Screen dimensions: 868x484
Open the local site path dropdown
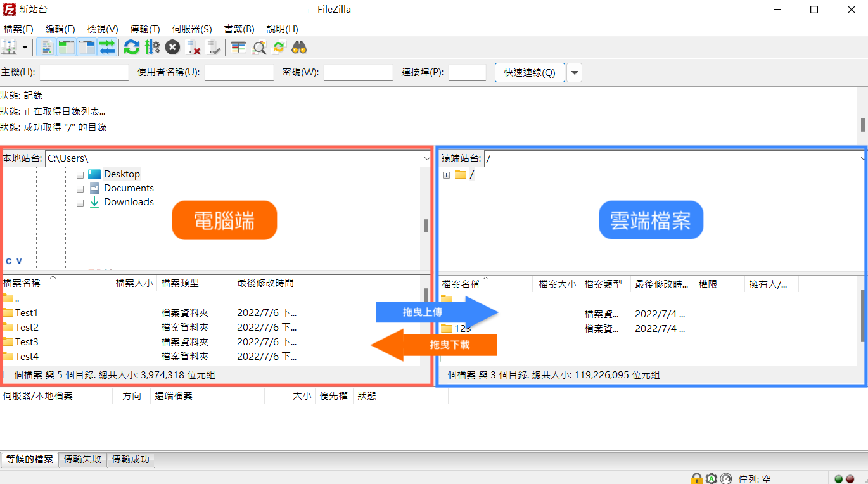coord(426,158)
